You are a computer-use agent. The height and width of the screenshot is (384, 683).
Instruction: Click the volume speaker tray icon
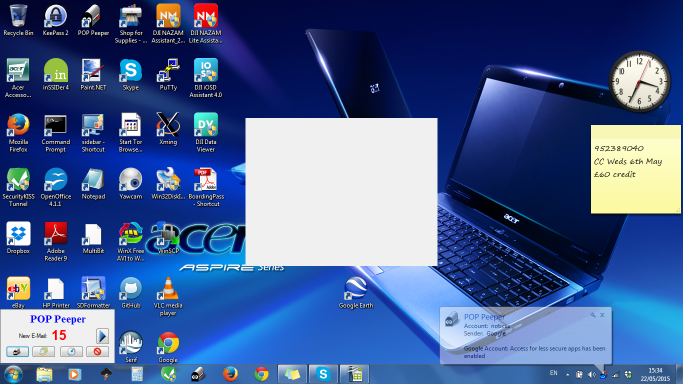tap(591, 374)
